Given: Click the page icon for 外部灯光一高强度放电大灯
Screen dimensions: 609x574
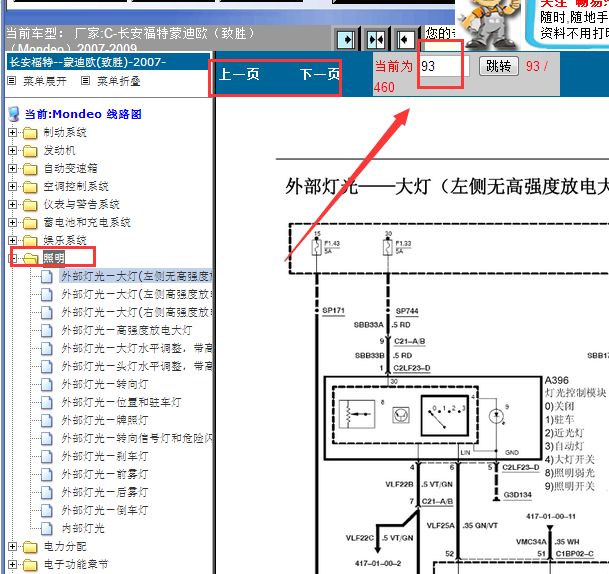Looking at the screenshot, I should [47, 330].
